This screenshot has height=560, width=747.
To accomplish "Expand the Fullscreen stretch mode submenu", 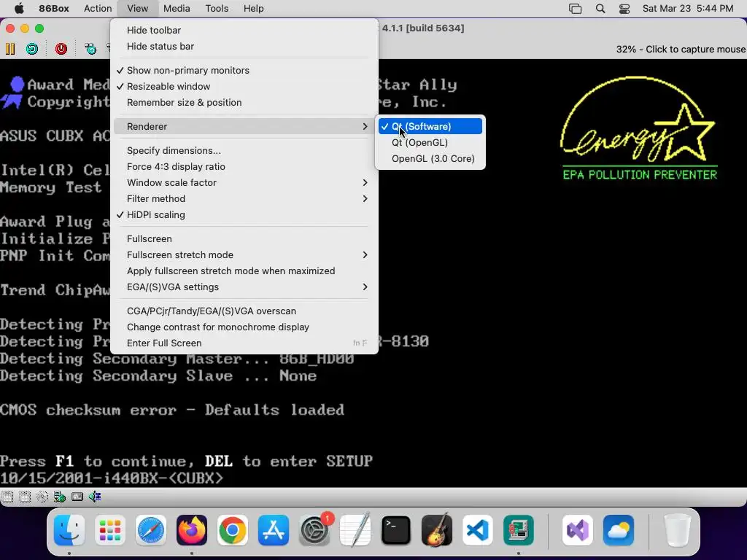I will tap(244, 254).
